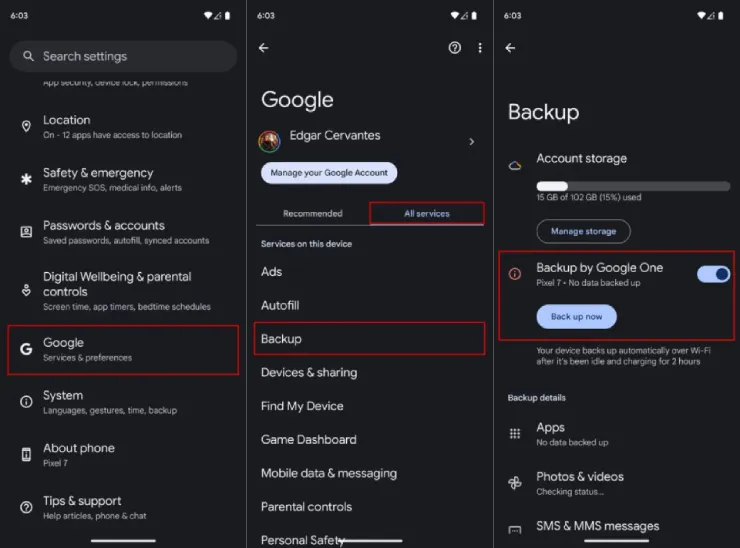740x548 pixels.
Task: Switch to the All services tab
Action: coord(427,213)
